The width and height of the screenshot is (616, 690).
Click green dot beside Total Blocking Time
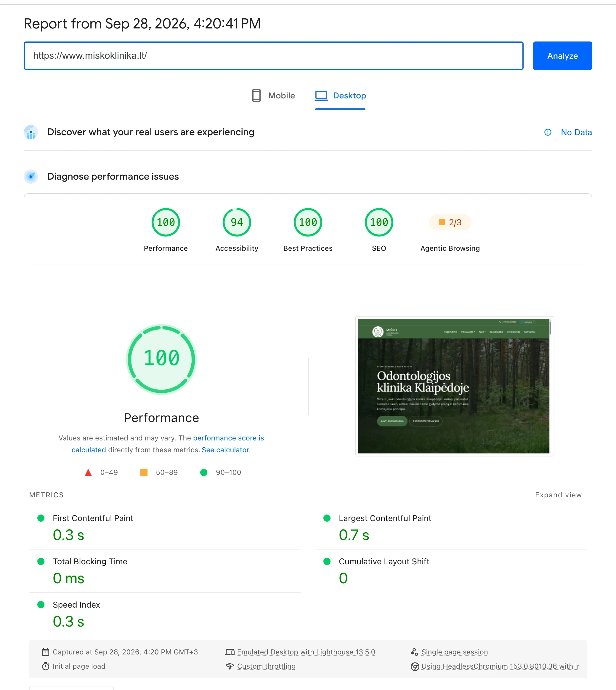coord(41,561)
